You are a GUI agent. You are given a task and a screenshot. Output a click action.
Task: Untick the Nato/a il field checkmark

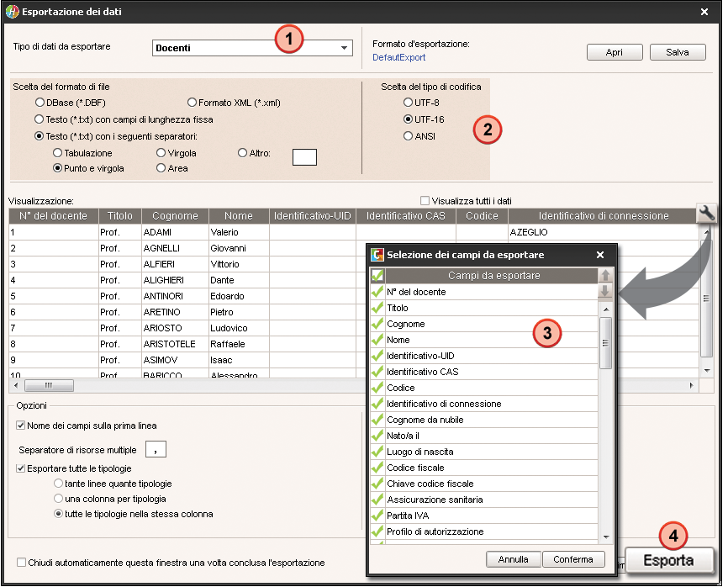(x=377, y=436)
